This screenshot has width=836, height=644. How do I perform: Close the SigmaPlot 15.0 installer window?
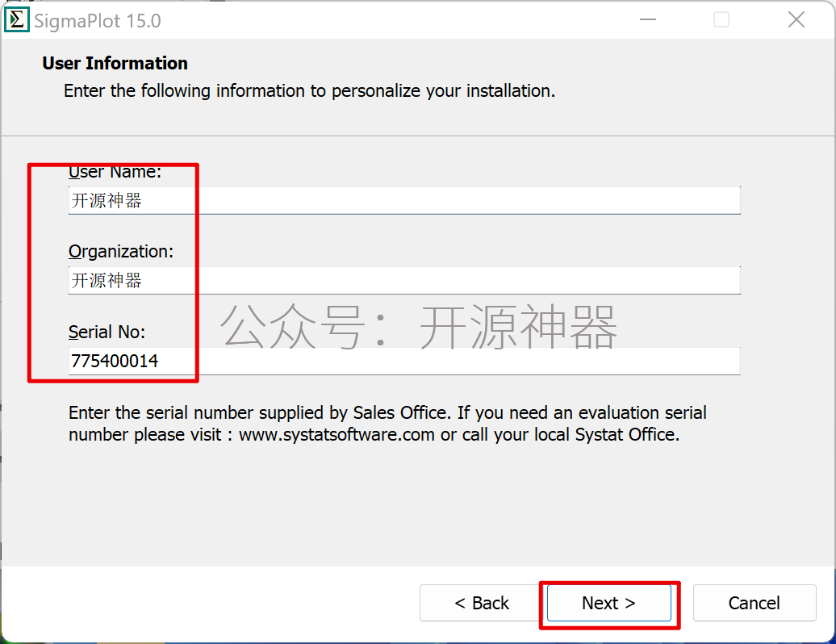[796, 20]
